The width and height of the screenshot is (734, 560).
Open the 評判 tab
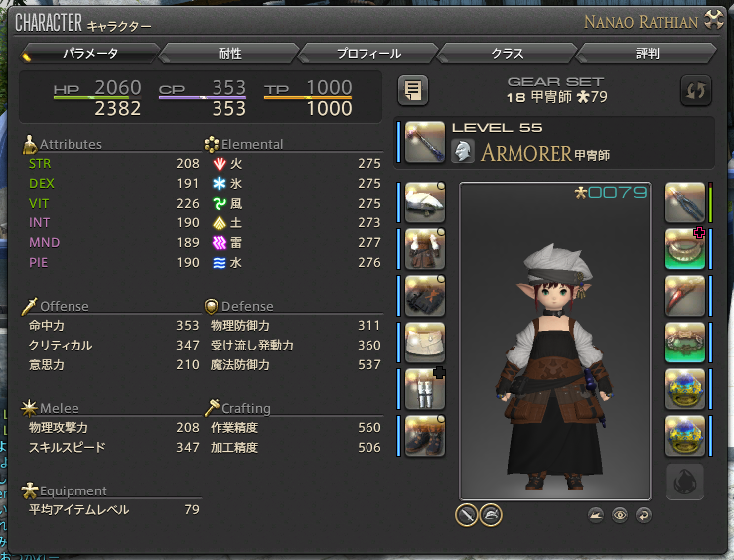tap(647, 54)
